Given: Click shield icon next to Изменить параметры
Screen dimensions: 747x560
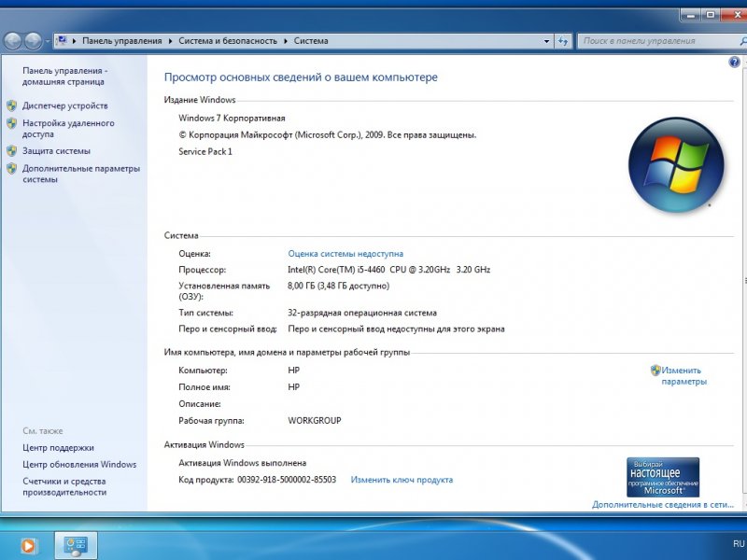Looking at the screenshot, I should [x=655, y=370].
